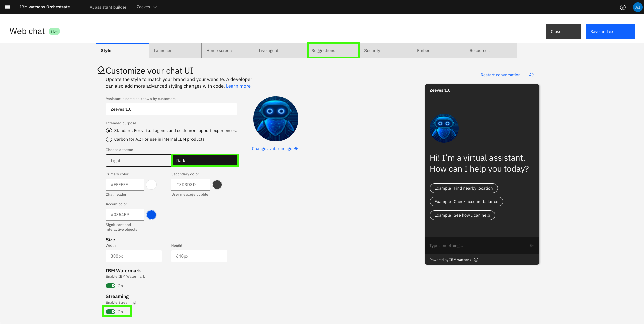Select the Carbon for AI radio option
644x324 pixels.
coord(109,139)
